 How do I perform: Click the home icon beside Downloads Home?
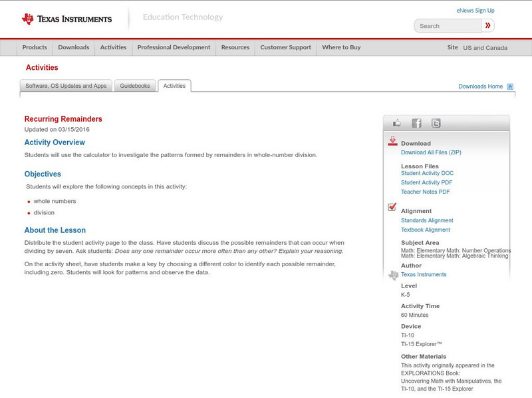tap(510, 87)
